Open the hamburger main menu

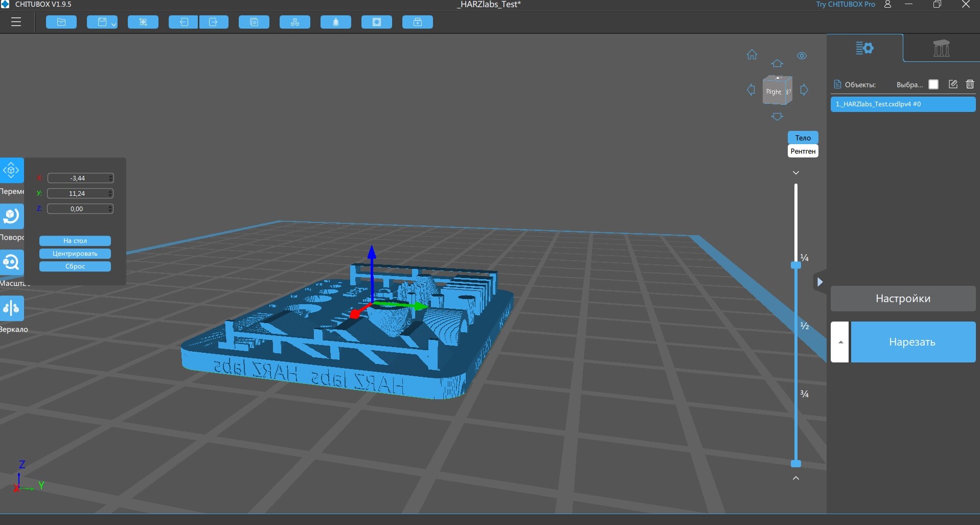pos(16,22)
